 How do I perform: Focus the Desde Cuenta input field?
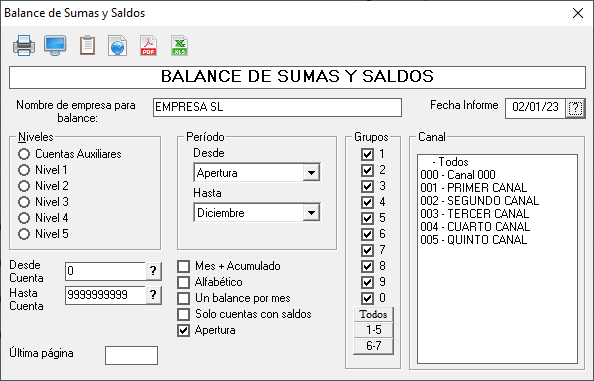106,271
